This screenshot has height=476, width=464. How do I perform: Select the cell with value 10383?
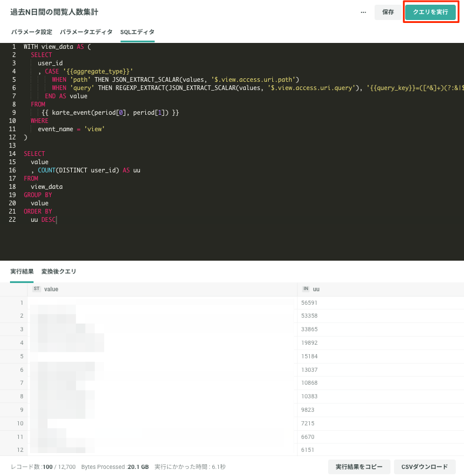coord(380,397)
